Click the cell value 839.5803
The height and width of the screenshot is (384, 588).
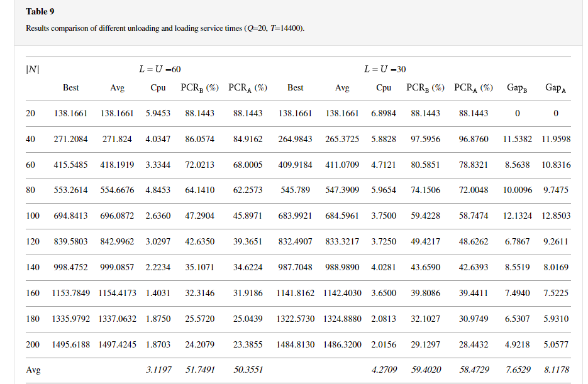[70, 241]
